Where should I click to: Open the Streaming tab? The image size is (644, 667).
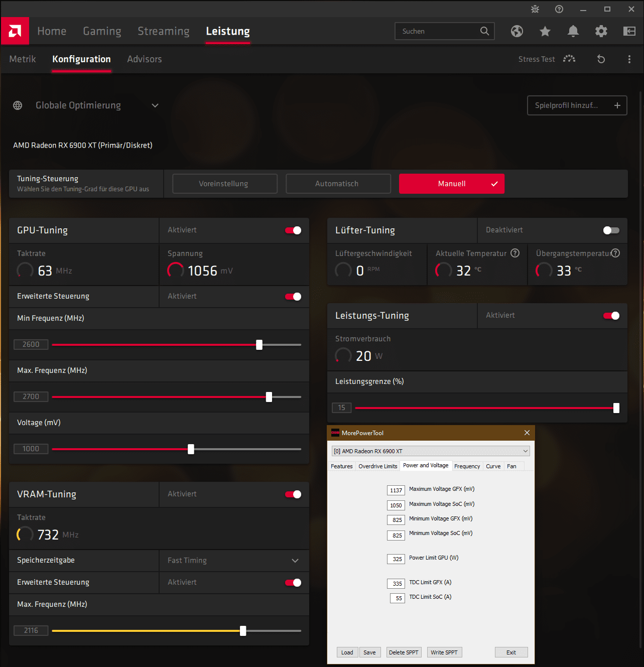pos(164,31)
